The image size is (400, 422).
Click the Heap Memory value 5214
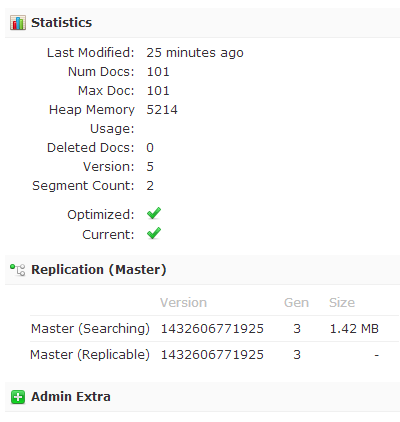click(x=162, y=110)
